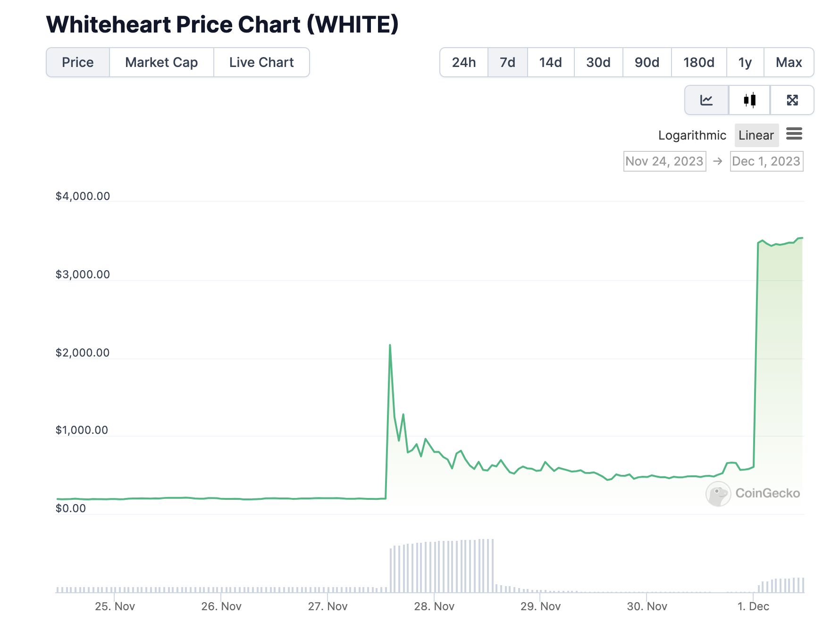Open the Price tab
The width and height of the screenshot is (840, 630).
pos(78,62)
